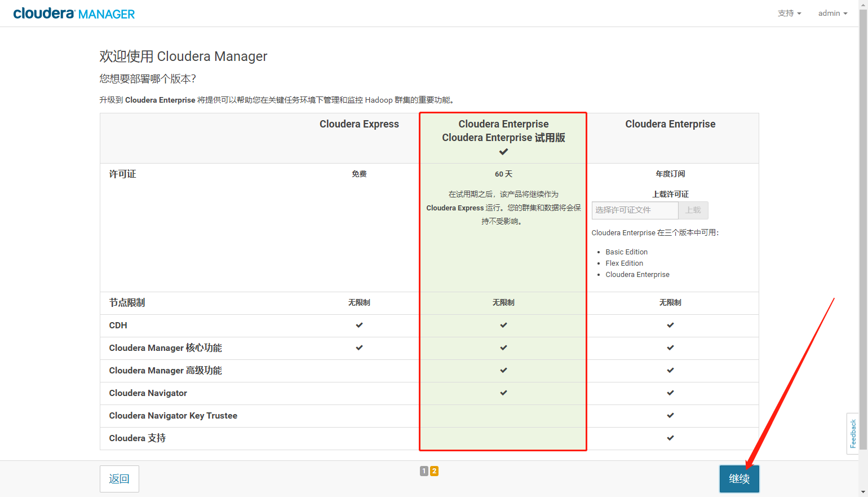This screenshot has width=868, height=497.
Task: Click the Cloudera Enterprise bullet list item
Action: pyautogui.click(x=637, y=274)
